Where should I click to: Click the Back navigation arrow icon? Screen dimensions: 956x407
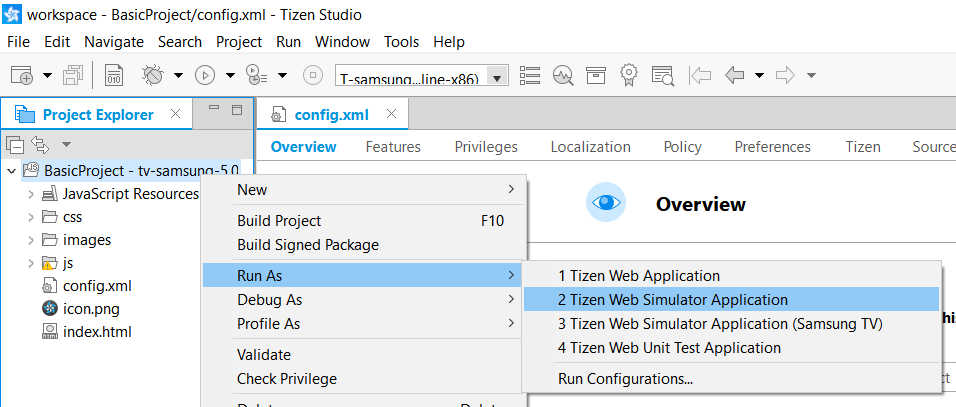click(735, 75)
